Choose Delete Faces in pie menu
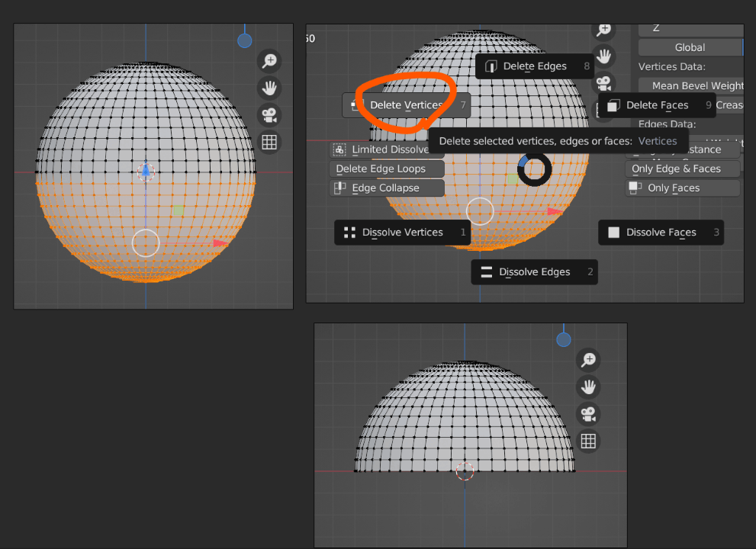The width and height of the screenshot is (756, 549). [x=657, y=105]
